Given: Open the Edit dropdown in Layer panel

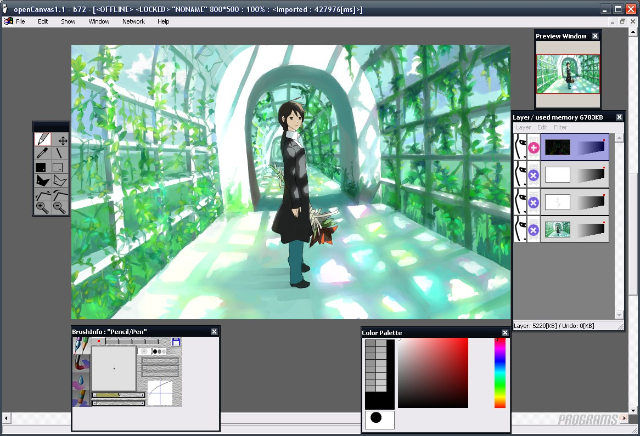Looking at the screenshot, I should coord(542,128).
